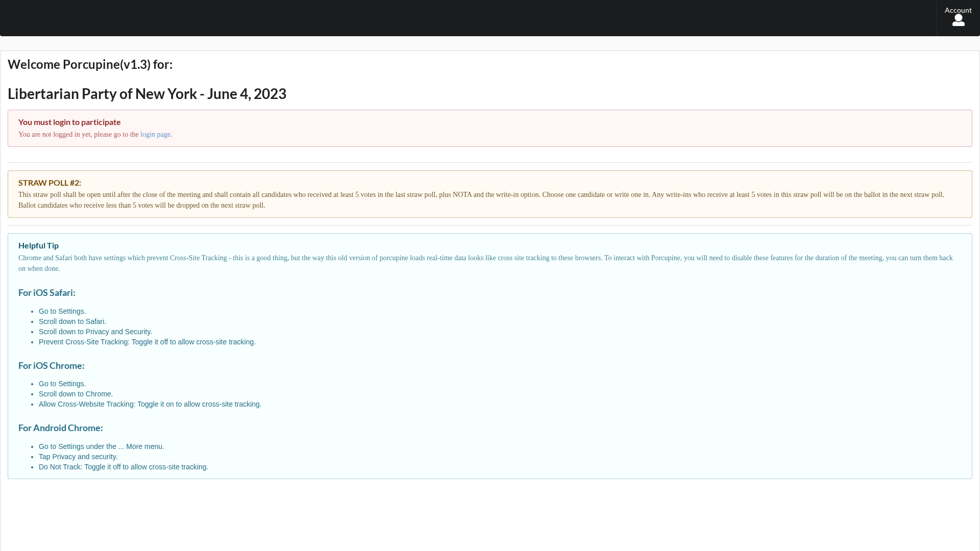Select 'Go to Settings under the ... More menu.'
Screen dimensions: 980x551
pyautogui.click(x=102, y=446)
